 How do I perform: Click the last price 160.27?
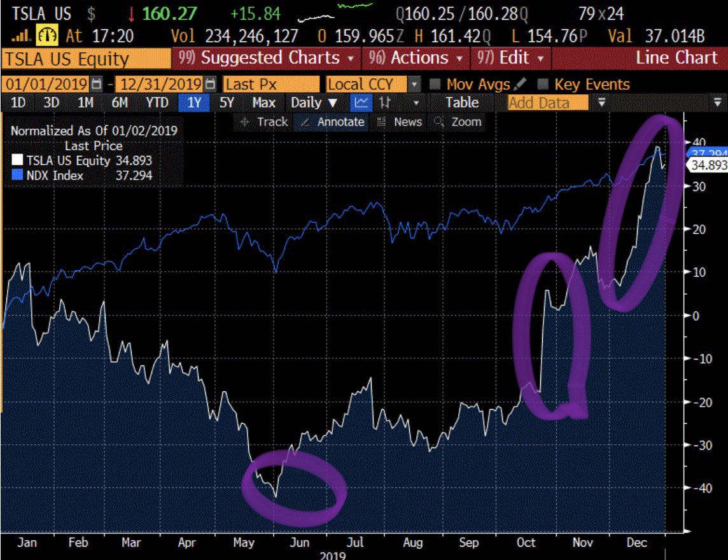[x=169, y=13]
